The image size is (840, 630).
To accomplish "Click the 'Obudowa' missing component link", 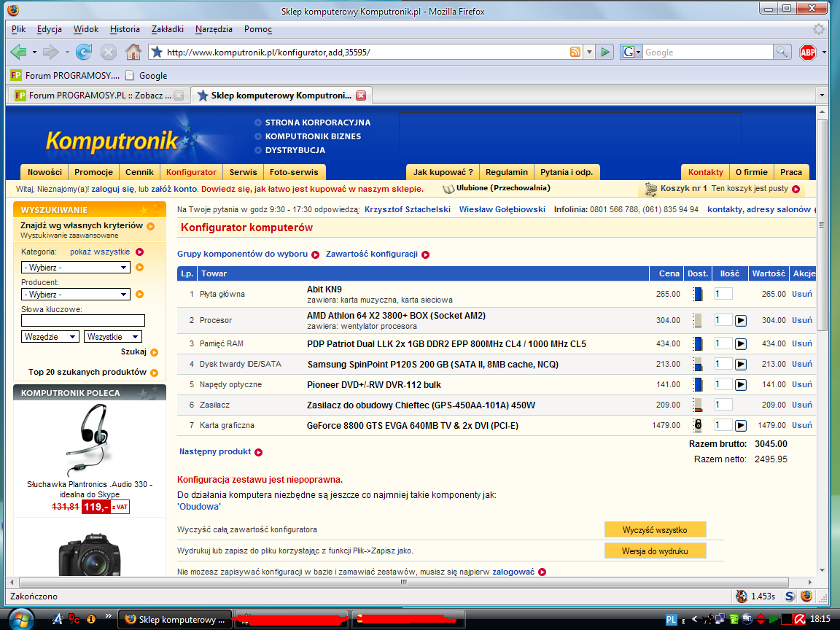I will point(199,506).
